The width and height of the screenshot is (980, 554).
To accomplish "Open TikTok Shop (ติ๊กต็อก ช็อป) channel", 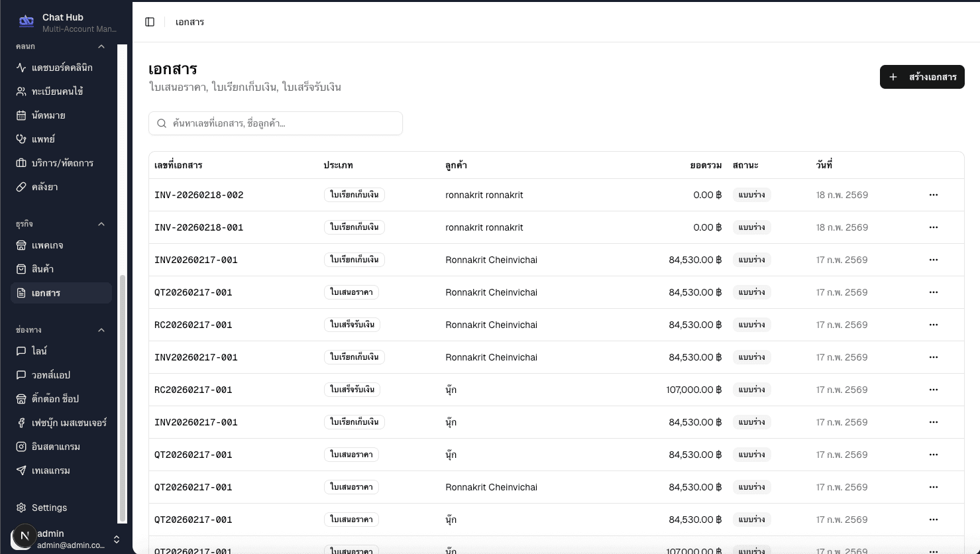I will tap(55, 399).
